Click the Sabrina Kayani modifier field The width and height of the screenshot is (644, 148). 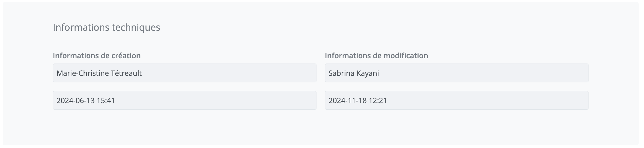click(x=456, y=73)
